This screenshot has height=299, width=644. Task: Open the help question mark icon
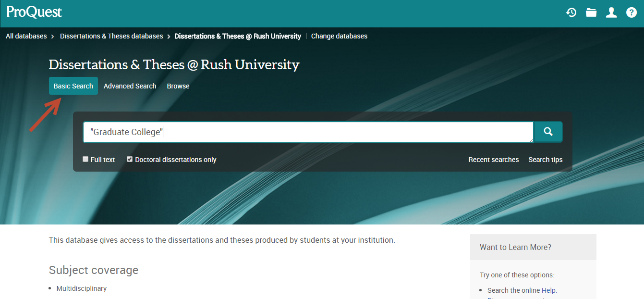coord(632,12)
